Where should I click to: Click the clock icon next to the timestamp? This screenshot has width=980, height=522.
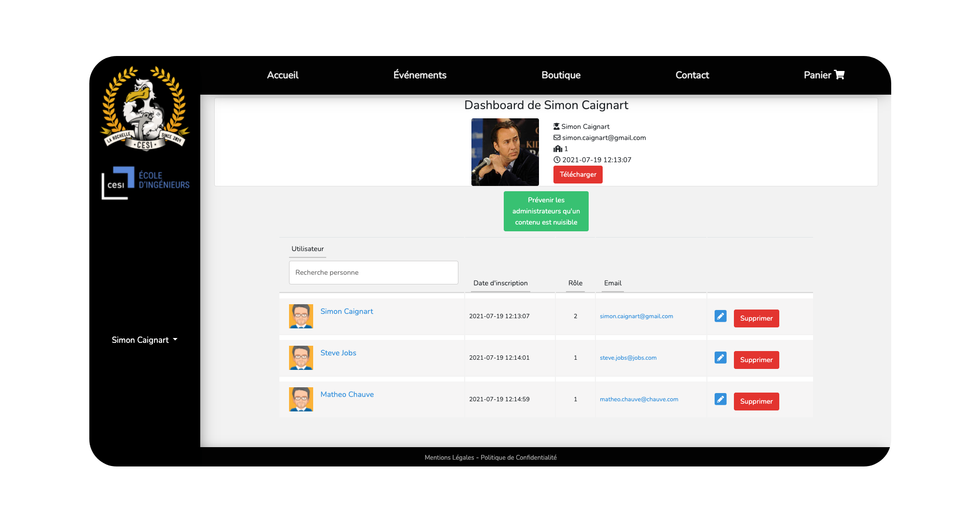[x=556, y=159]
